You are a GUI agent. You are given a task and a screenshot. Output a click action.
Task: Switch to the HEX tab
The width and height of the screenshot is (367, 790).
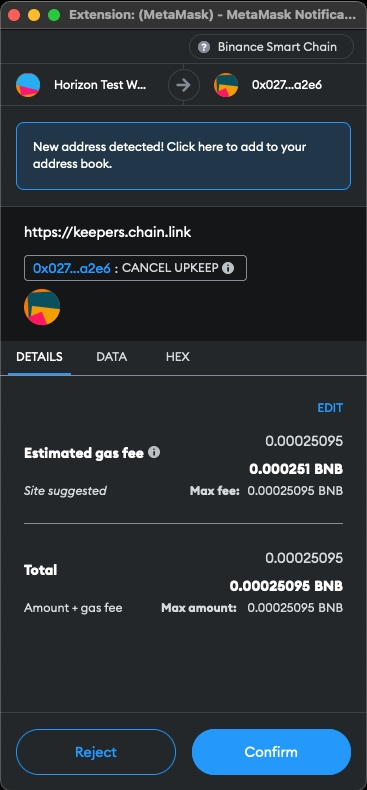click(x=177, y=357)
